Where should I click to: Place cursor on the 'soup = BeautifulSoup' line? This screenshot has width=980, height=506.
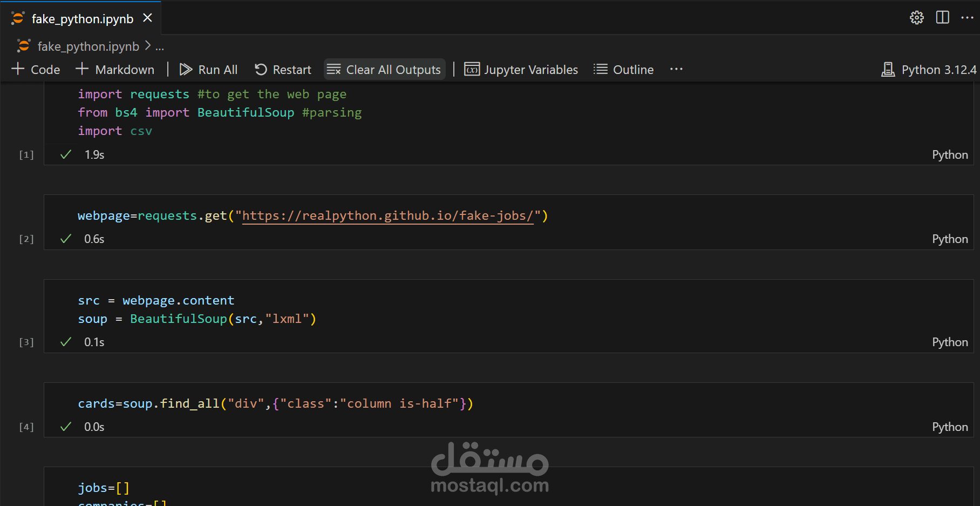tap(197, 319)
